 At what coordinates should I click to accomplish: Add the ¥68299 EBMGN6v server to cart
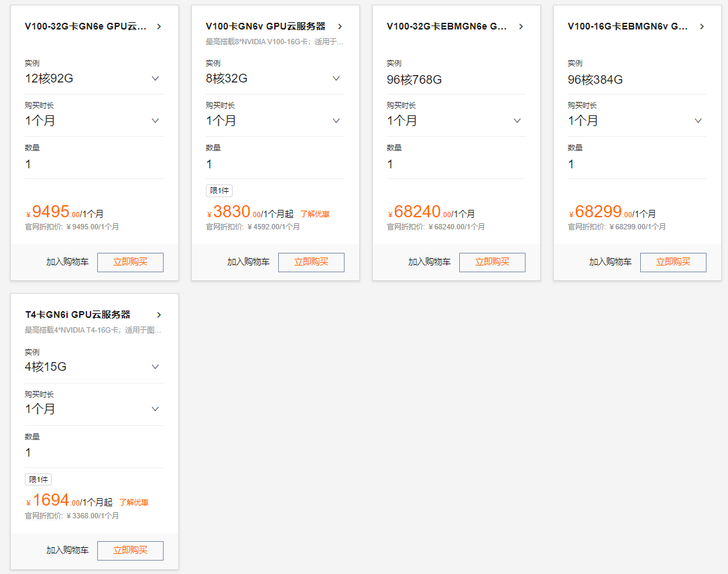tap(610, 262)
